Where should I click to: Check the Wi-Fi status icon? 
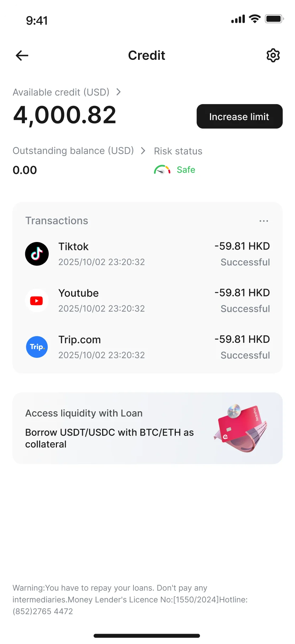[255, 19]
